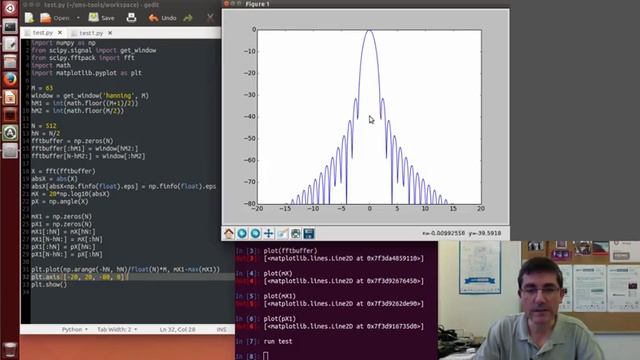Click the x, y coordinate readout in figure

(461, 233)
